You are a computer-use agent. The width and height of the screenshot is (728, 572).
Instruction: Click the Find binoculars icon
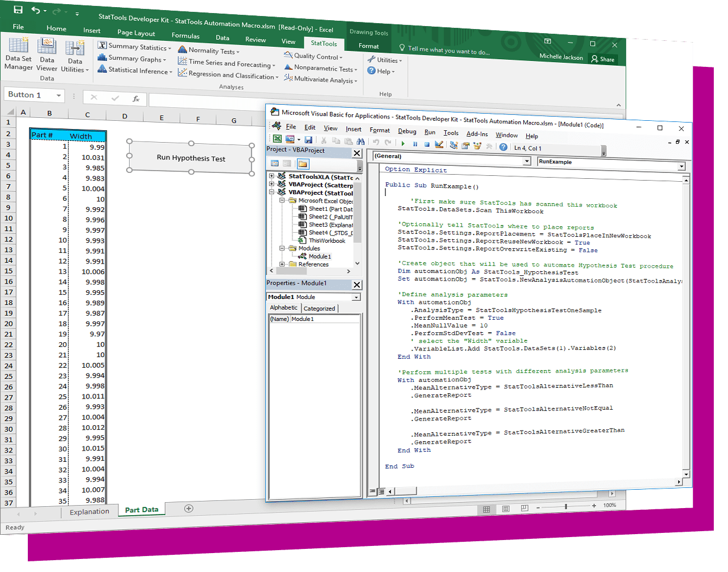359,142
